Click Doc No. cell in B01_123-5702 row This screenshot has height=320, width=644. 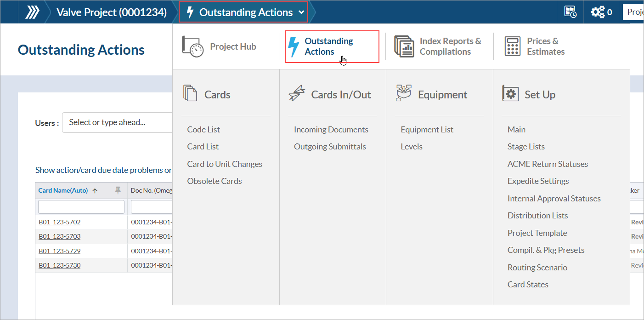pos(152,222)
